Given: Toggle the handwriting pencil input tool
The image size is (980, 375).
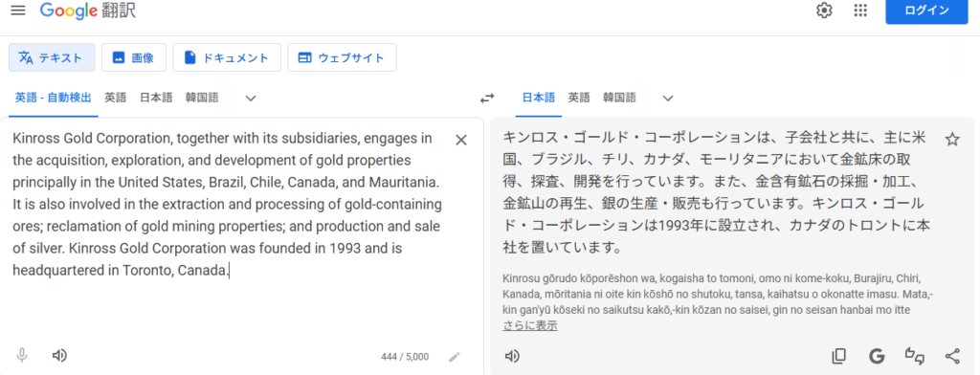Looking at the screenshot, I should pyautogui.click(x=455, y=357).
